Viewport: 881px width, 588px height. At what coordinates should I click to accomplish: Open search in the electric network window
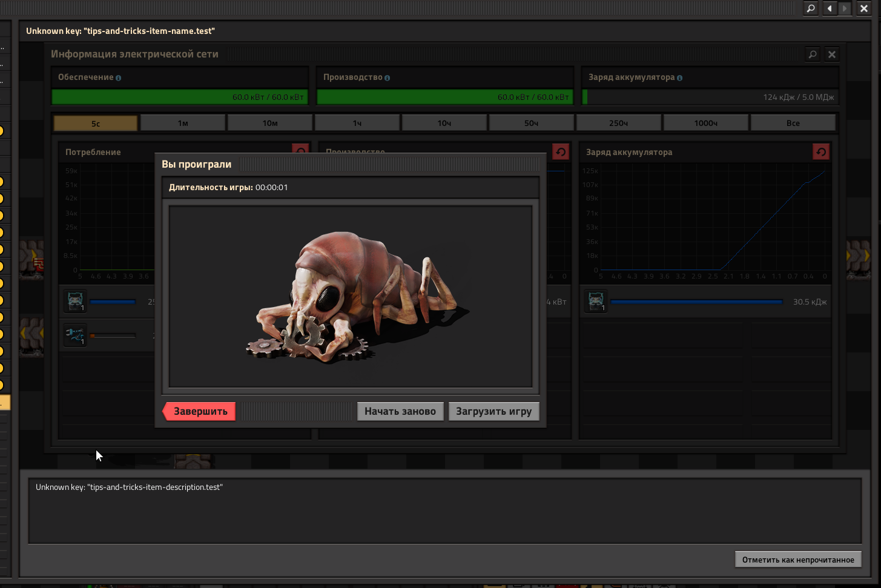[x=813, y=55]
